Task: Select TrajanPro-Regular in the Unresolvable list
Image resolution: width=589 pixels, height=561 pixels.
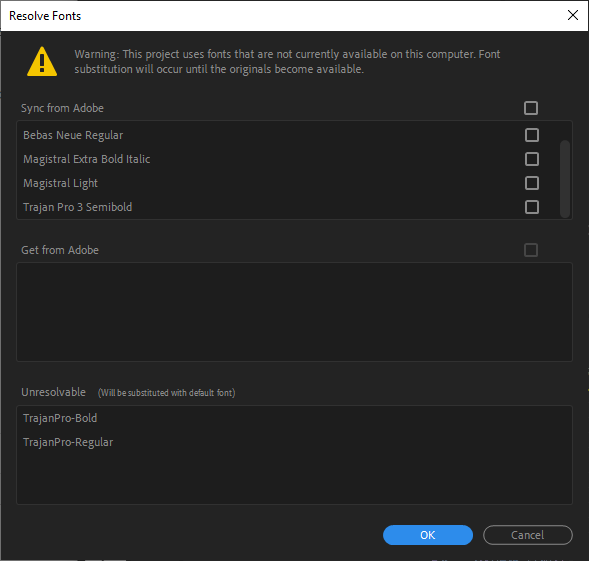Action: (68, 442)
